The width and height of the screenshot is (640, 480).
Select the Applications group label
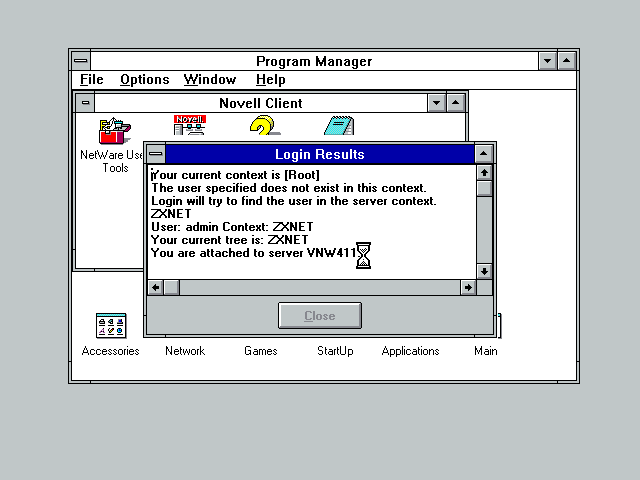(410, 351)
